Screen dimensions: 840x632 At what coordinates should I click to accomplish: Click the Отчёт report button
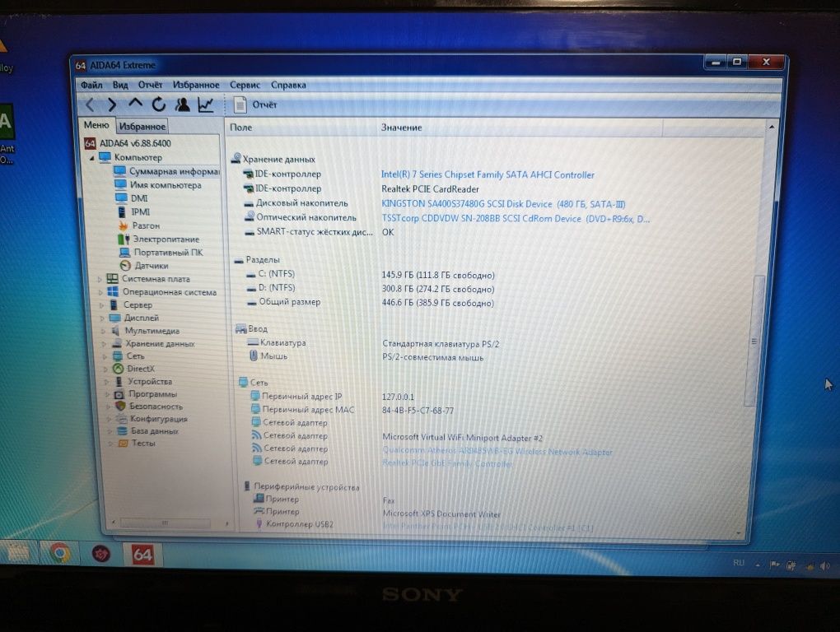coord(255,105)
